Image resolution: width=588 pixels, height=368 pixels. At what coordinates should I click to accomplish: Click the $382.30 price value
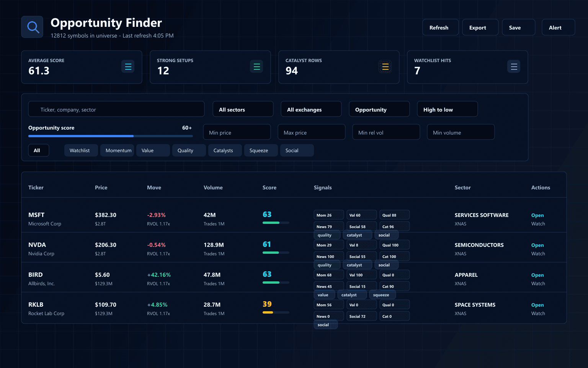tap(106, 215)
